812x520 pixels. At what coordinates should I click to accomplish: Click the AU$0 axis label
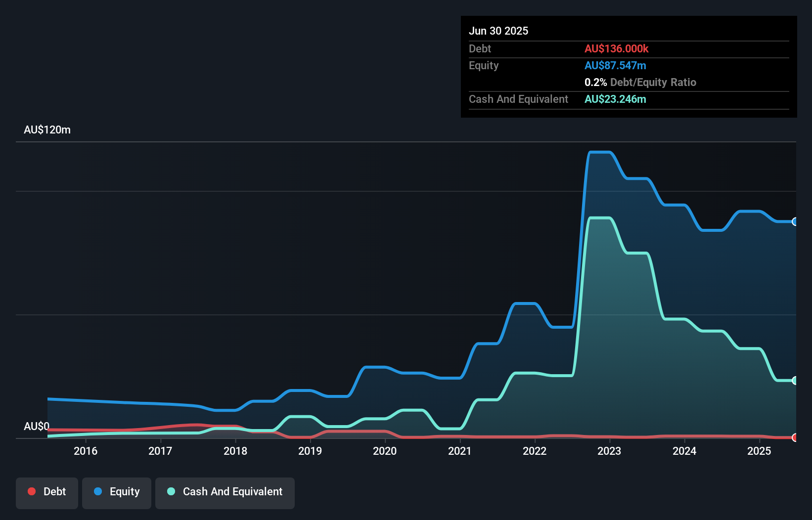point(36,426)
